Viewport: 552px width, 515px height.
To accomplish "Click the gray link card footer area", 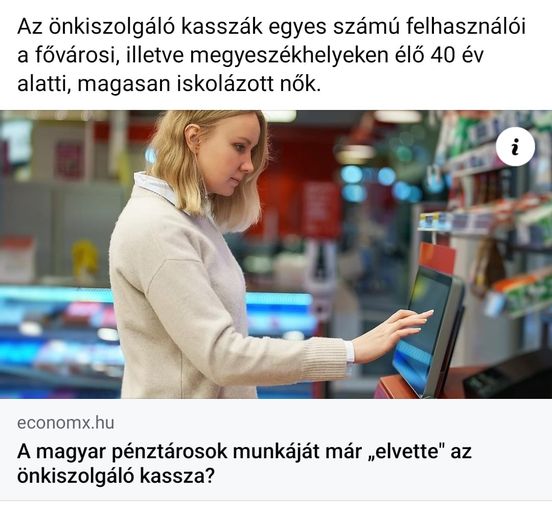I will click(276, 449).
